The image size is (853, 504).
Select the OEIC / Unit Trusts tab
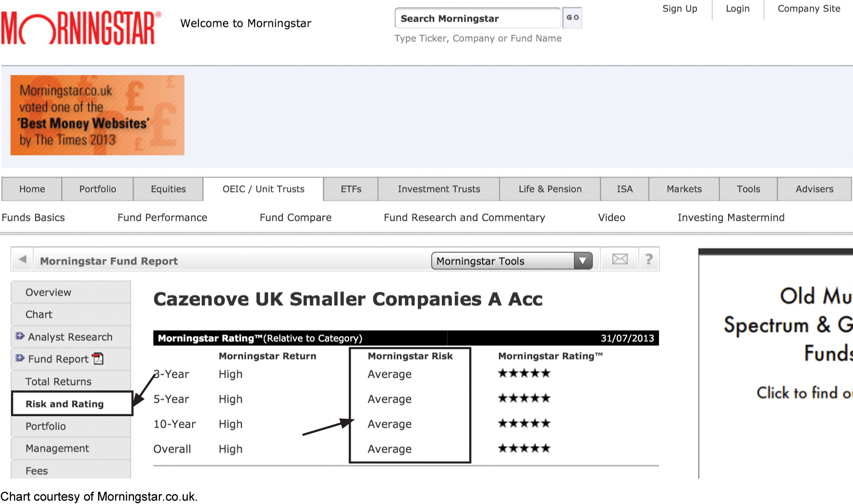pos(263,189)
